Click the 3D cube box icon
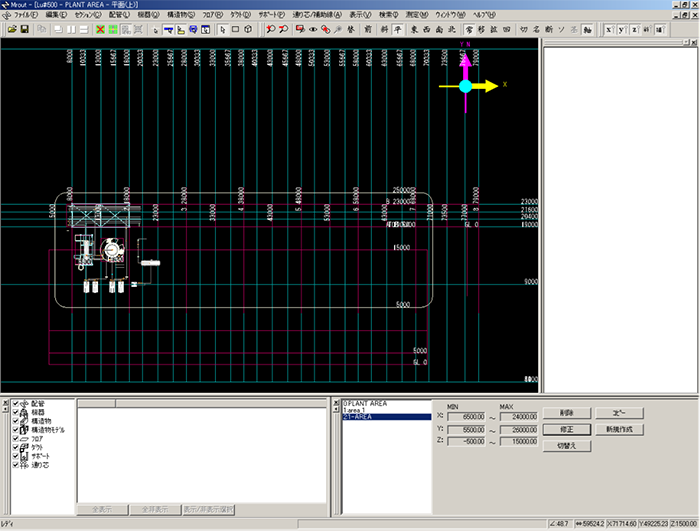Screen dimensions: 700x531 248,30
